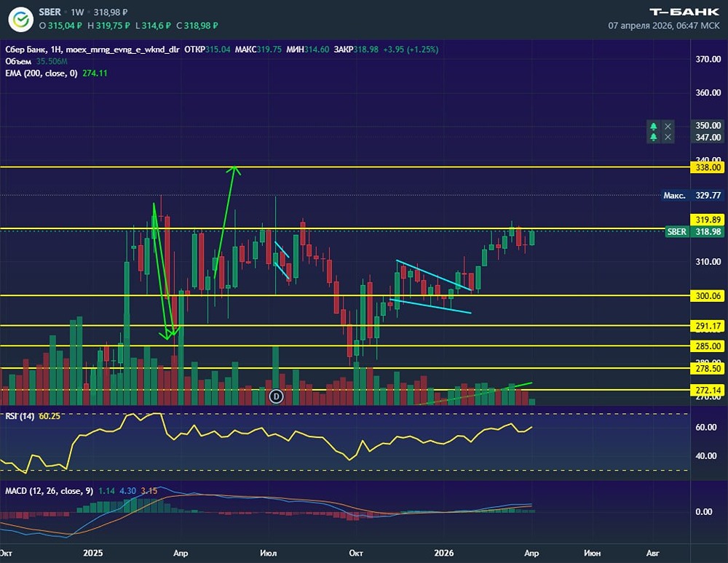Click the high value H 319,75 ₽
Image resolution: width=728 pixels, height=563 pixels.
(x=108, y=25)
